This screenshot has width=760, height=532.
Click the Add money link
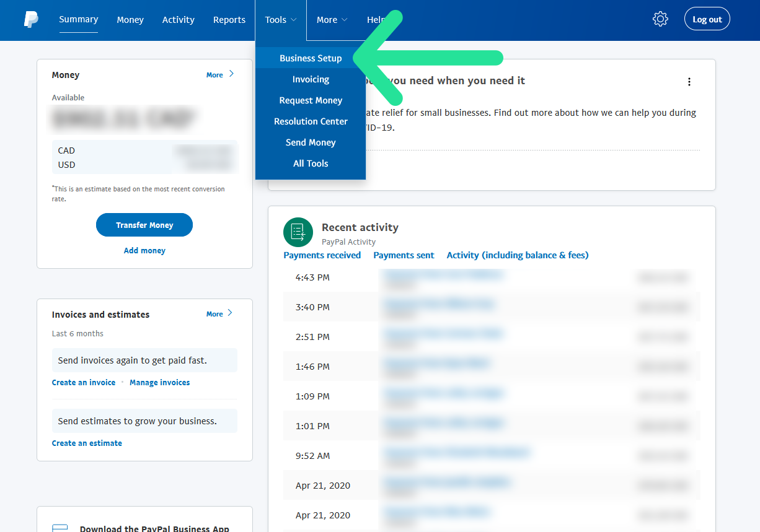(x=144, y=251)
